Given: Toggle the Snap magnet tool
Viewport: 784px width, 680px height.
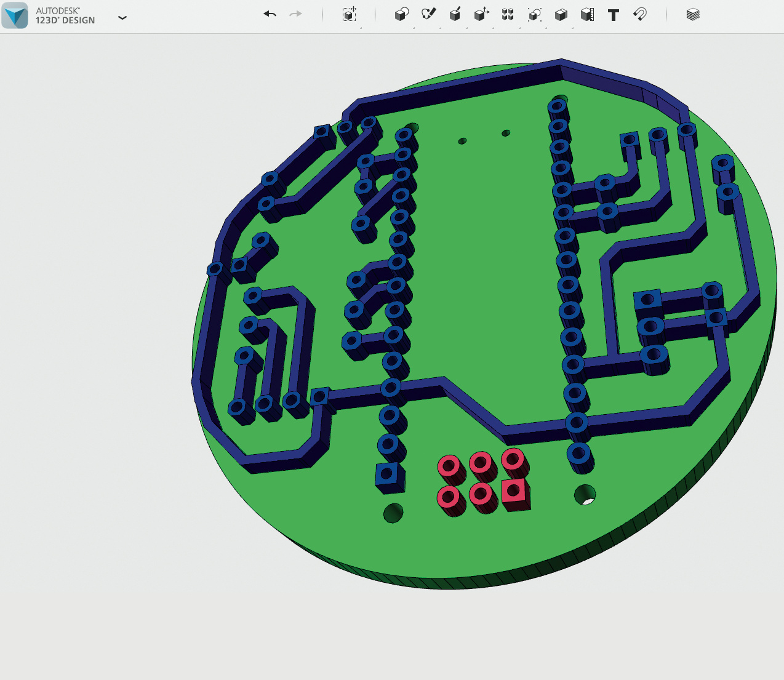Looking at the screenshot, I should point(640,15).
